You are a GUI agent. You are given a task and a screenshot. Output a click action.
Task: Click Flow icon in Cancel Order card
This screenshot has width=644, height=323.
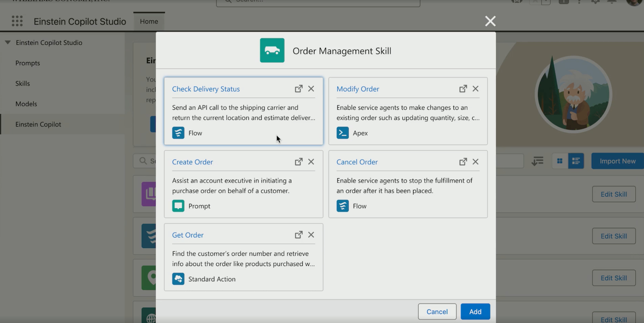click(343, 206)
